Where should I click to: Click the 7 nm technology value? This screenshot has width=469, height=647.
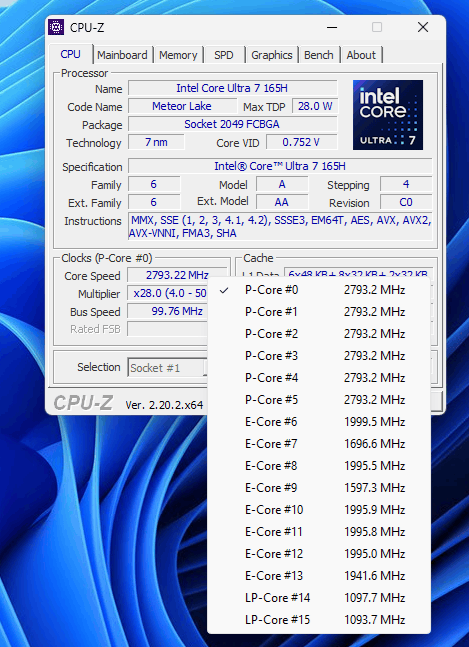156,142
